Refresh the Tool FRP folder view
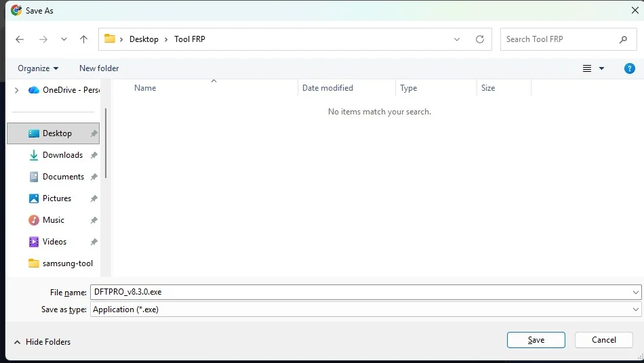Screen dimensions: 644x363 [x=480, y=39]
